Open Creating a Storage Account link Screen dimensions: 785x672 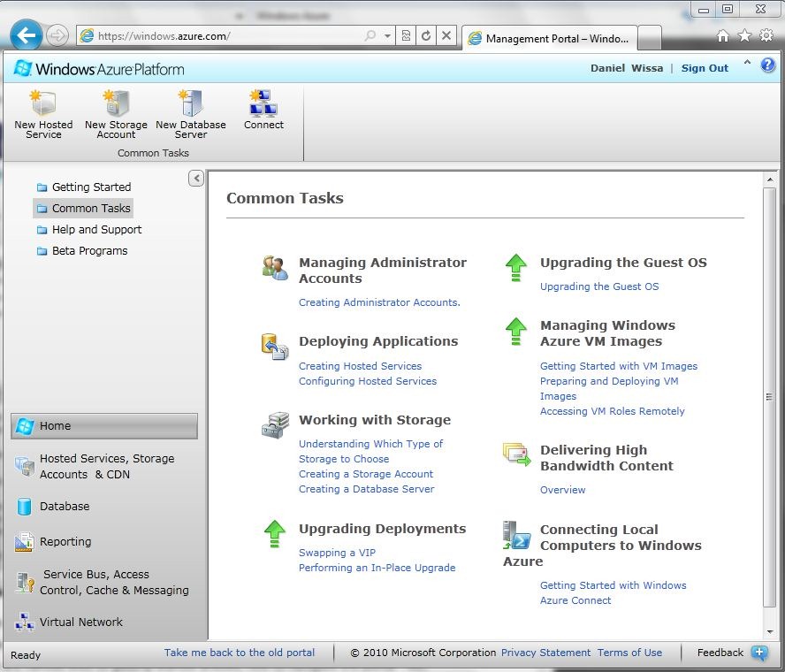365,474
